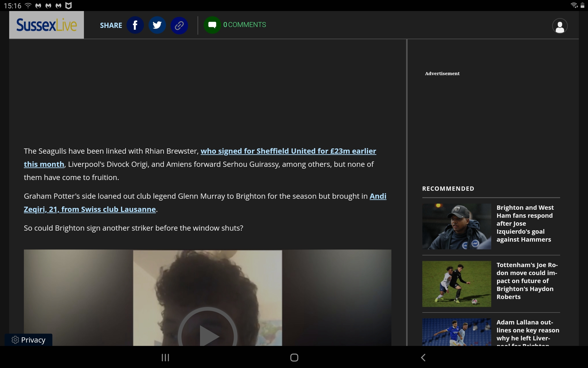Viewport: 588px width, 368px height.
Task: Open Jose Izquierdo article thumbnail
Action: 457,226
